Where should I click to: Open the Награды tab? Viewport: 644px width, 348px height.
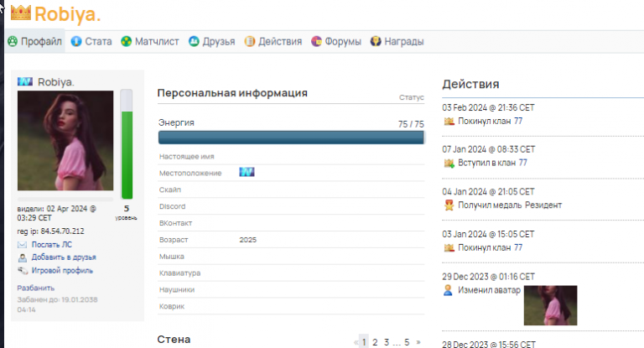pyautogui.click(x=397, y=41)
